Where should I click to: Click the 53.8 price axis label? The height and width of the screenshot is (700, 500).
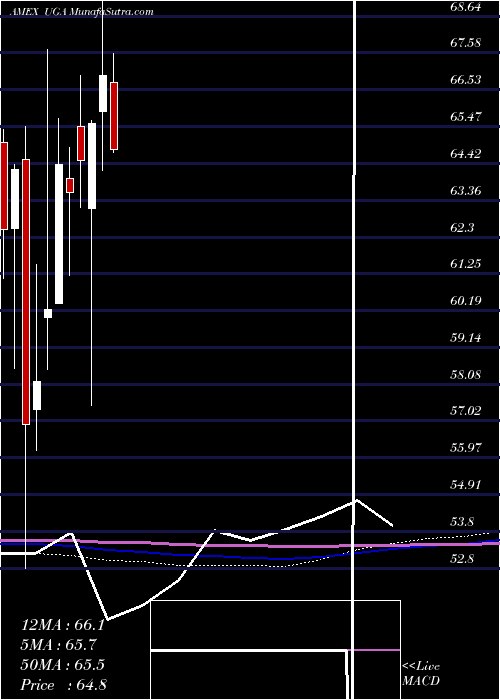463,522
